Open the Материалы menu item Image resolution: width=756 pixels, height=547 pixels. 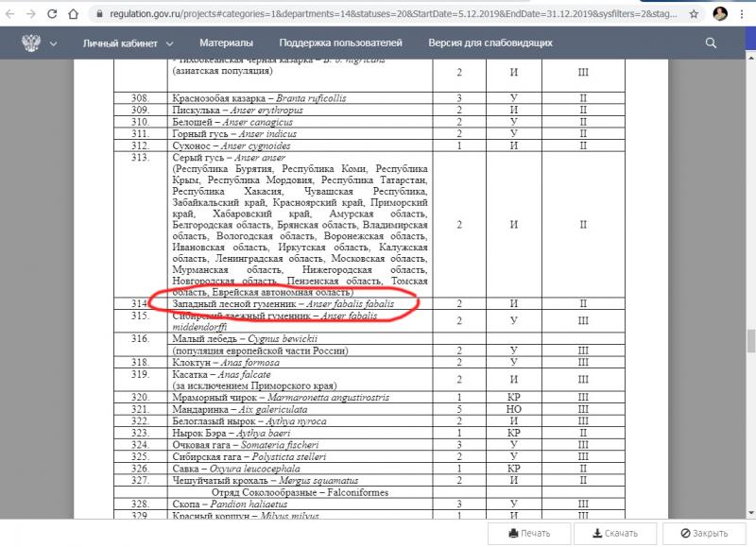[x=226, y=43]
